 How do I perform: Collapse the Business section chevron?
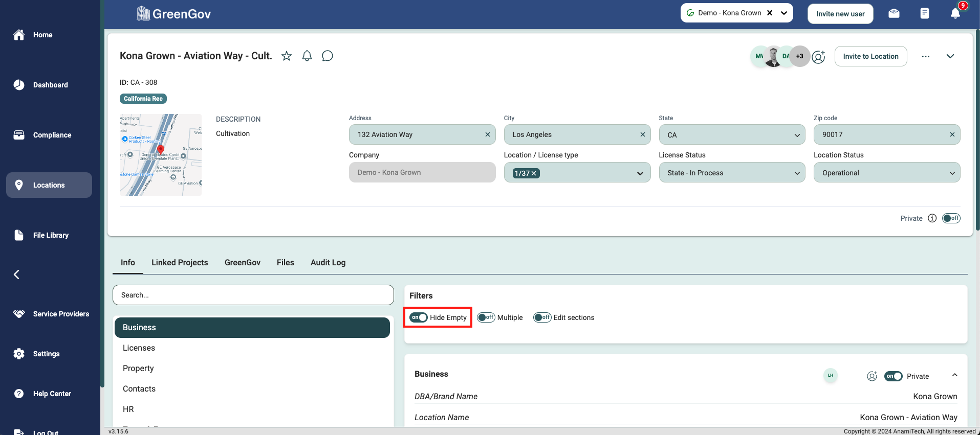coord(955,375)
